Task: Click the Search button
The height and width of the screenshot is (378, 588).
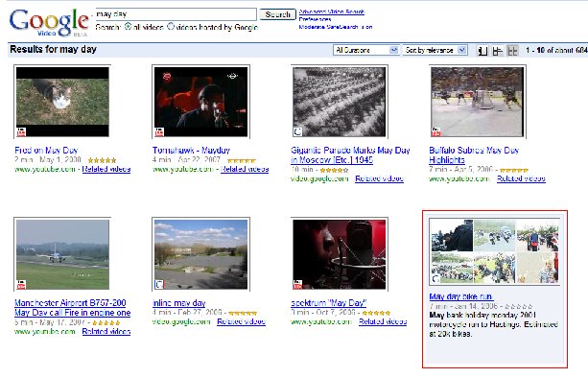Action: pyautogui.click(x=278, y=14)
